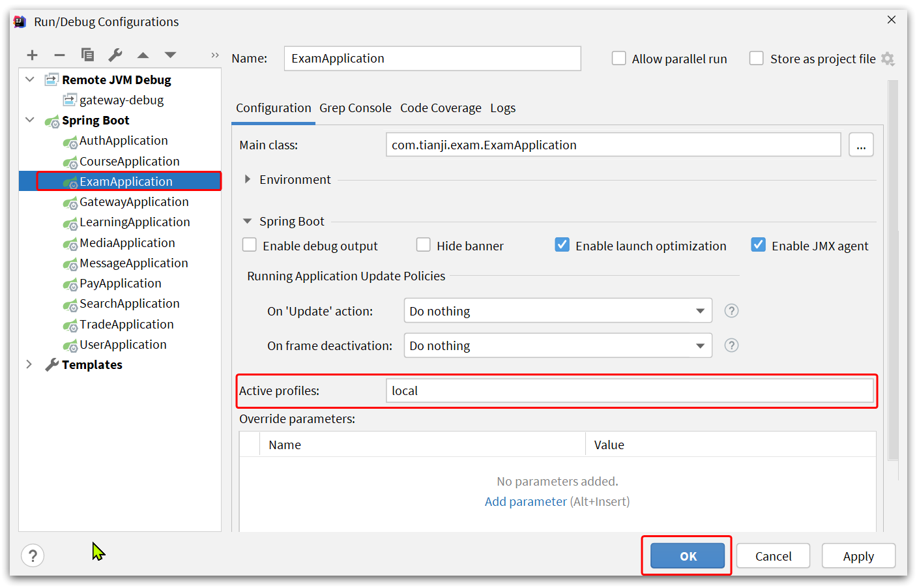Copy the selected configuration

click(87, 55)
